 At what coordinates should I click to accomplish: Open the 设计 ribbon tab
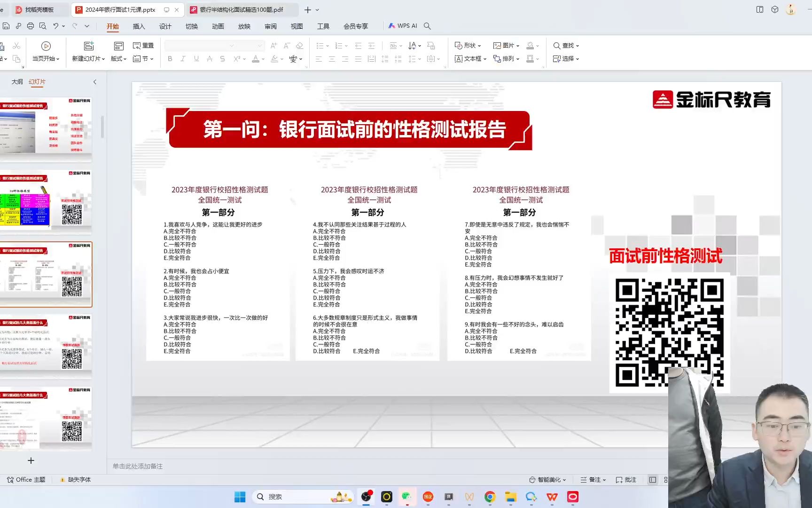pos(165,26)
